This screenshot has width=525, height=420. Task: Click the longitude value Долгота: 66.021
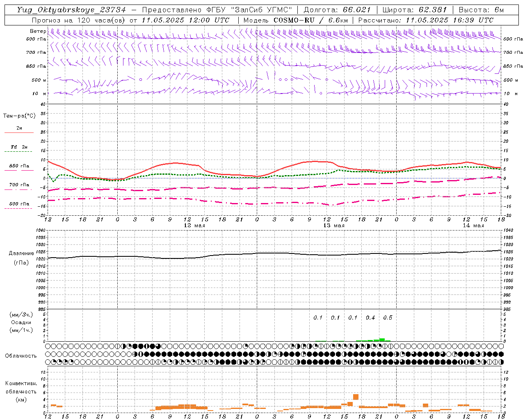coord(337,10)
